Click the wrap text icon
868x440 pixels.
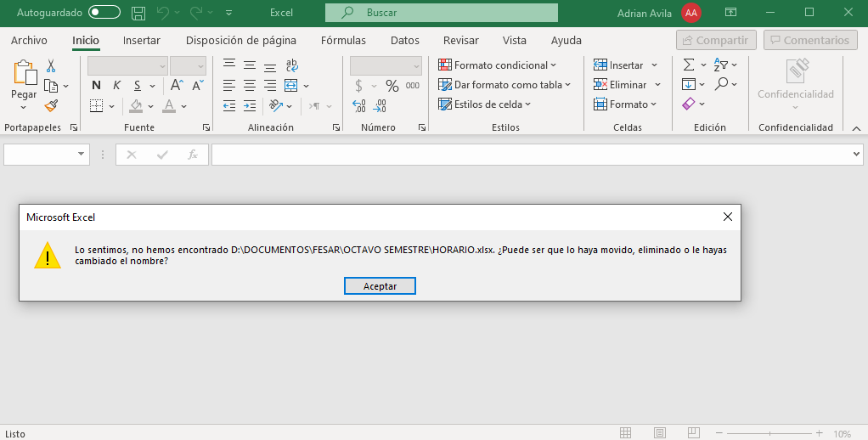pos(291,66)
